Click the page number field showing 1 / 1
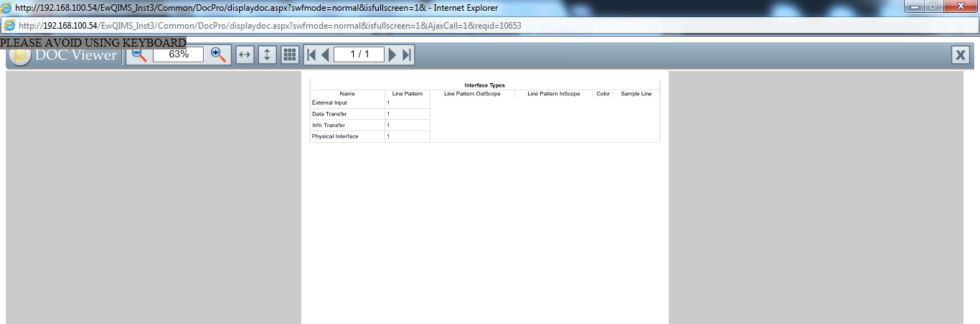Image resolution: width=980 pixels, height=324 pixels. click(359, 54)
